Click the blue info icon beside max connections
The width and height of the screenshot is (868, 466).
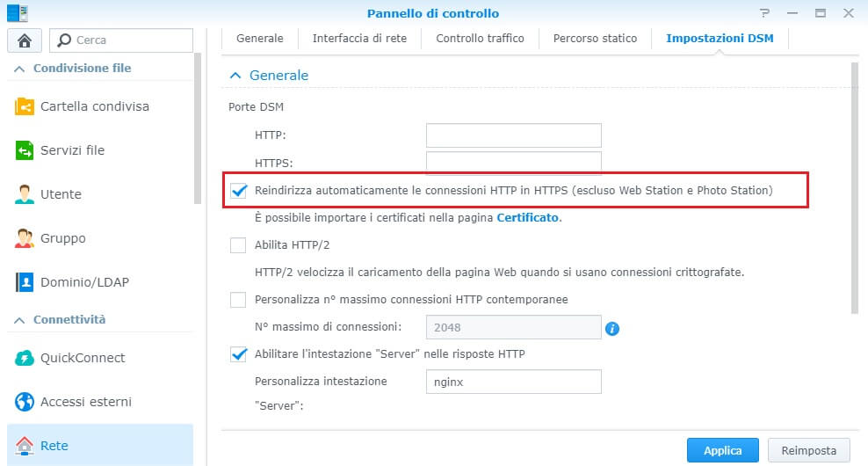click(612, 329)
